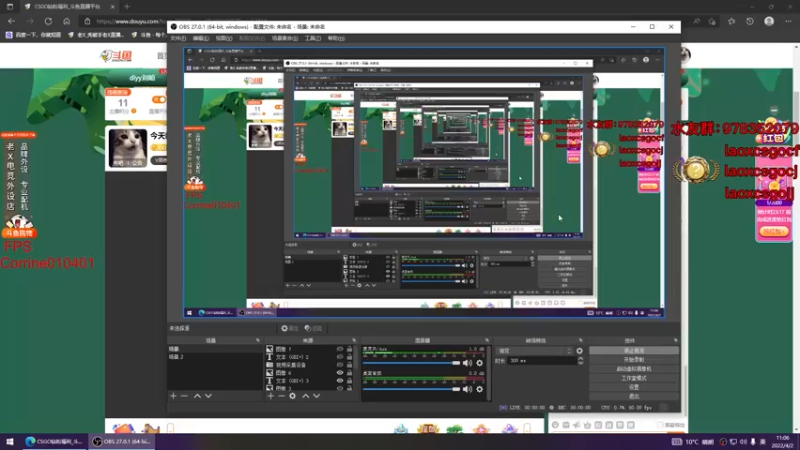Toggle visibility of 图像 6 source
The height and width of the screenshot is (450, 800).
tap(340, 373)
